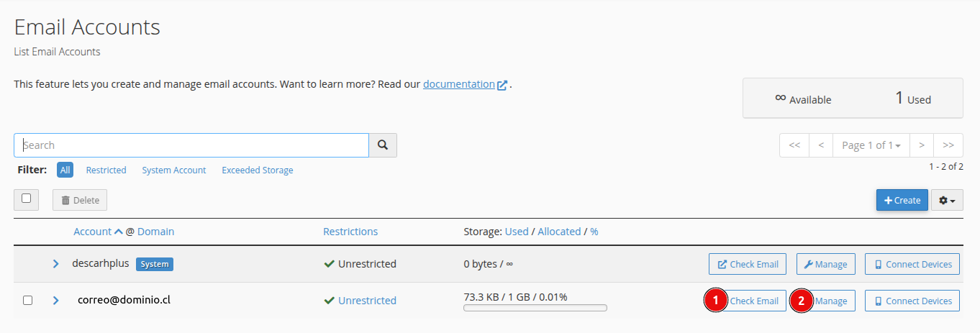The height and width of the screenshot is (333, 980).
Task: Click the correo@dominio.cl storage usage bar
Action: pos(535,308)
